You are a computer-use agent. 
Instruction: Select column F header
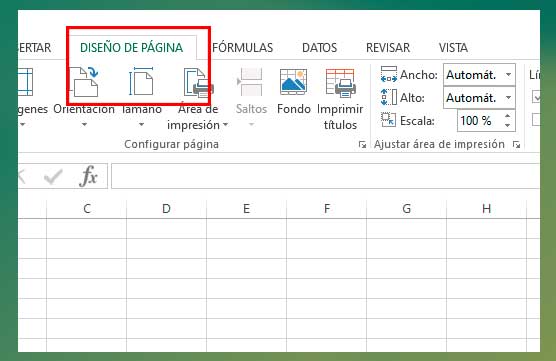pyautogui.click(x=327, y=209)
